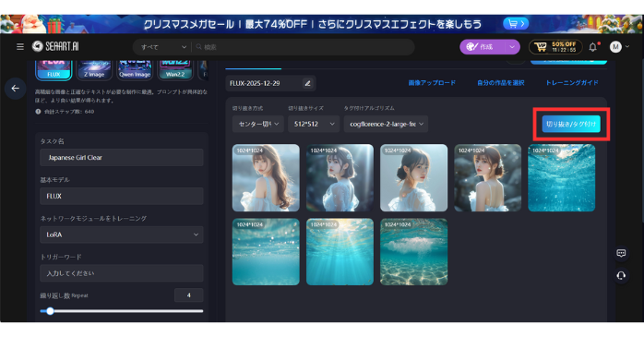Screen dimensions: 644x337
Task: Open the notifications bell
Action: (593, 47)
